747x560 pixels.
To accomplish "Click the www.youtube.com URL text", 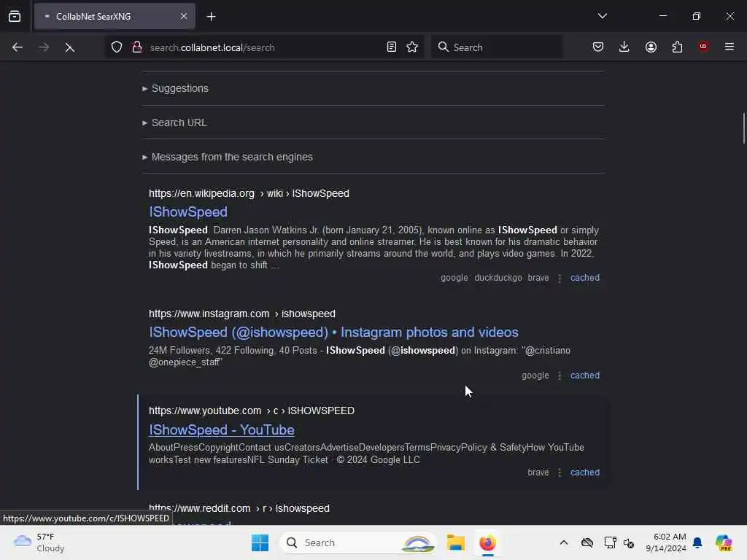I will (x=205, y=411).
